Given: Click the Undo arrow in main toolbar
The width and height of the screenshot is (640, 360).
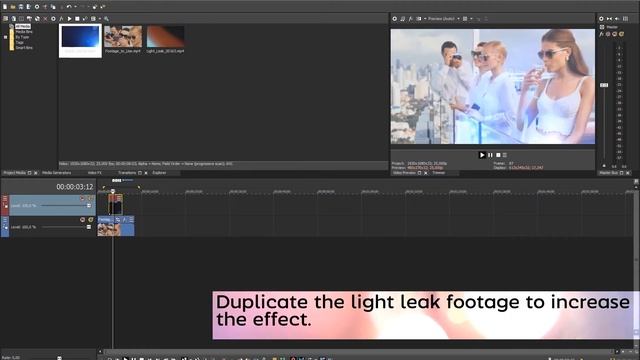Looking at the screenshot, I should point(69,7).
